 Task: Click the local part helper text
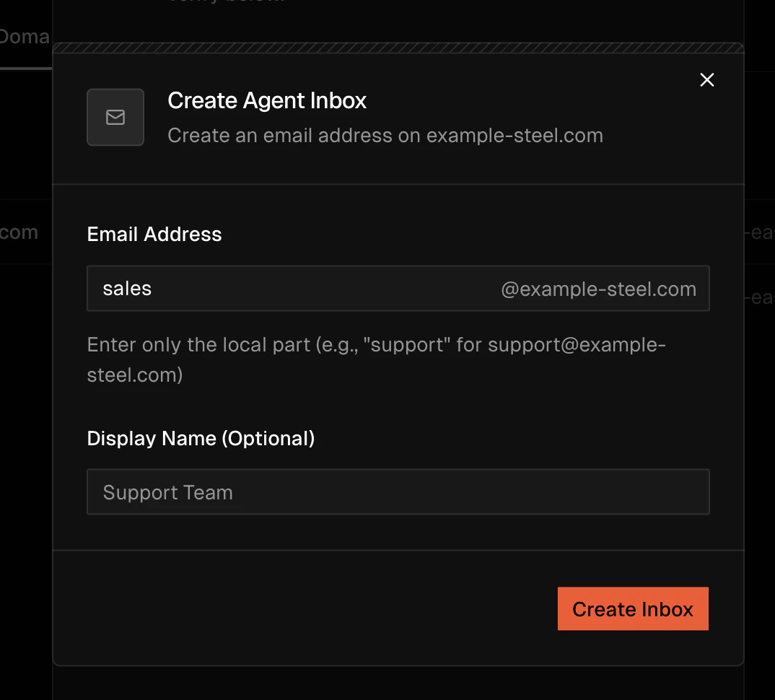coord(376,359)
